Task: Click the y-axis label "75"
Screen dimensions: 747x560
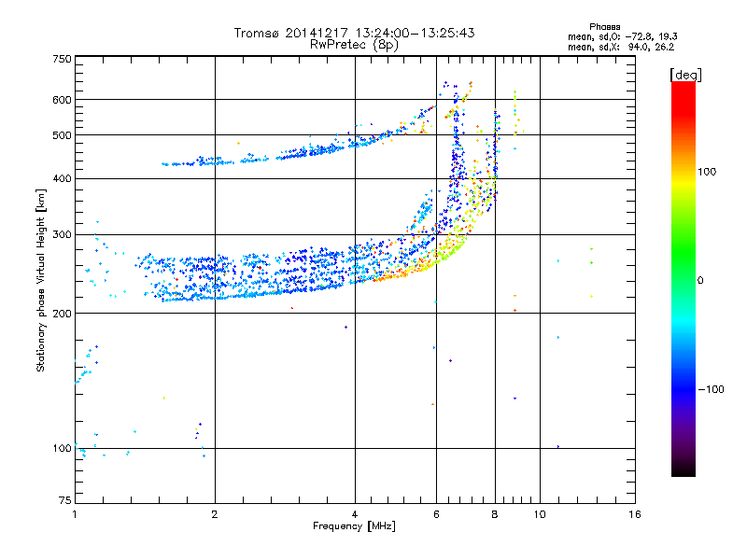Action: coord(65,500)
